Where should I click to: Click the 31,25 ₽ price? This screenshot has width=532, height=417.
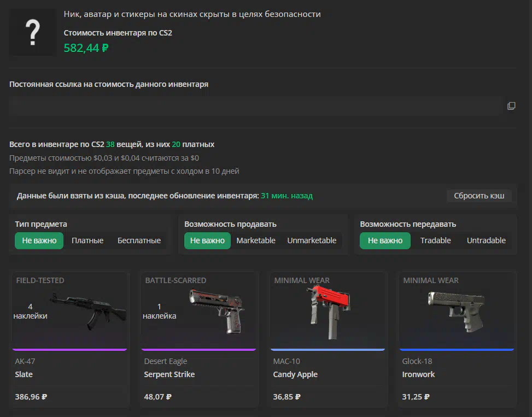(416, 397)
